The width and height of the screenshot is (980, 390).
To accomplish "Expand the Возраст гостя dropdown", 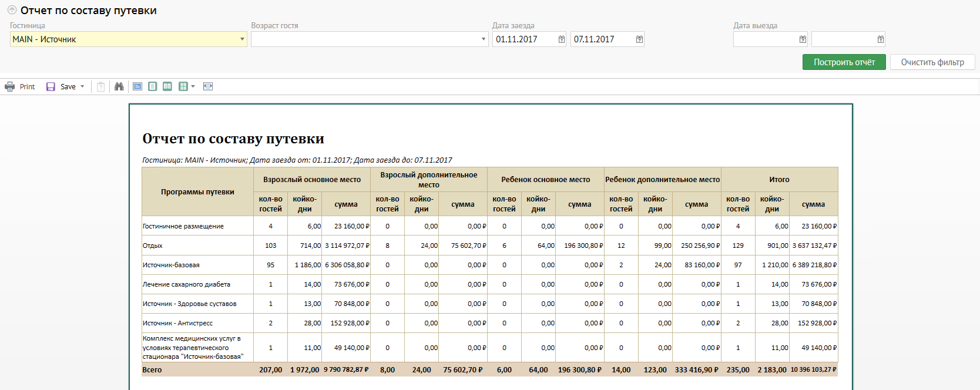I will pos(484,39).
